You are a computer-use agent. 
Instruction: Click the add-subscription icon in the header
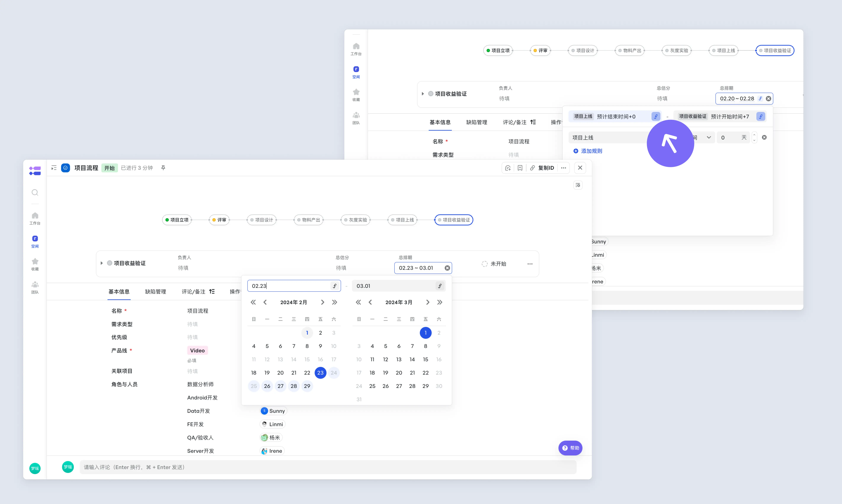click(x=508, y=168)
